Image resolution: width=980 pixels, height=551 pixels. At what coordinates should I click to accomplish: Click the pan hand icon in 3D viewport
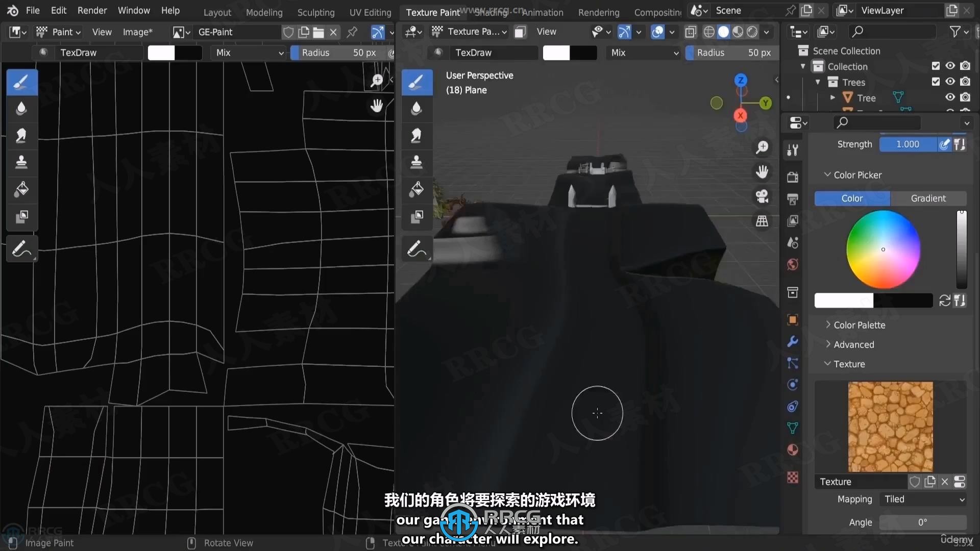click(762, 172)
